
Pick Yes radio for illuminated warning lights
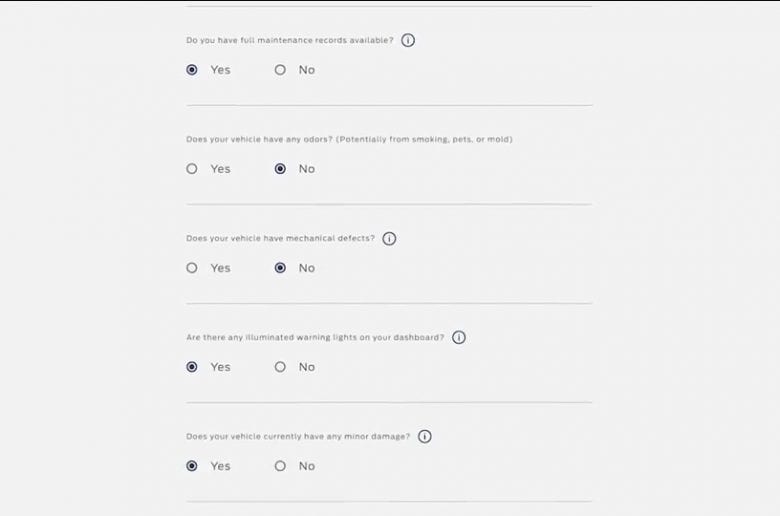[x=192, y=367]
